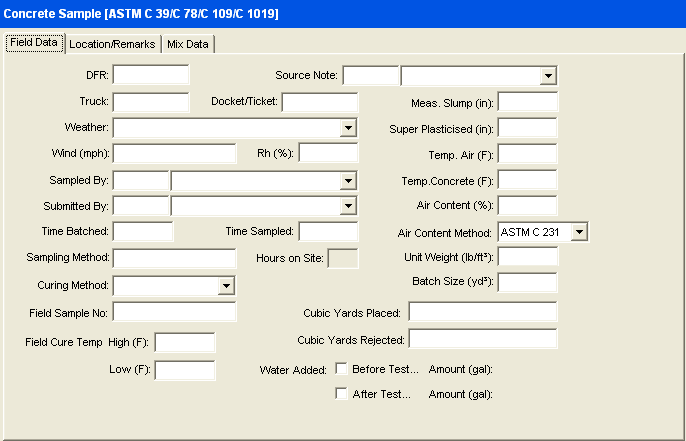The height and width of the screenshot is (441, 686).
Task: Expand the Weather dropdown list
Action: pyautogui.click(x=348, y=128)
